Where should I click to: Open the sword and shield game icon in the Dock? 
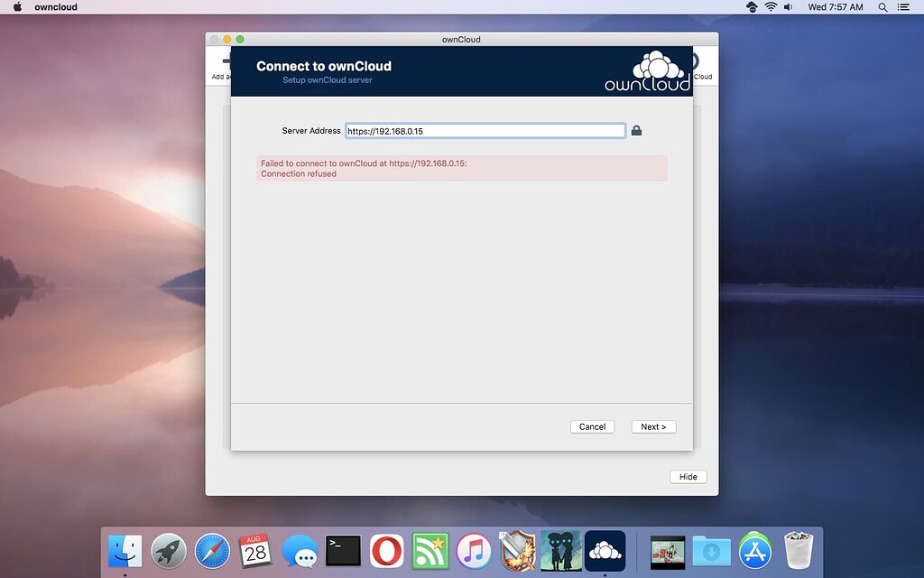(517, 551)
